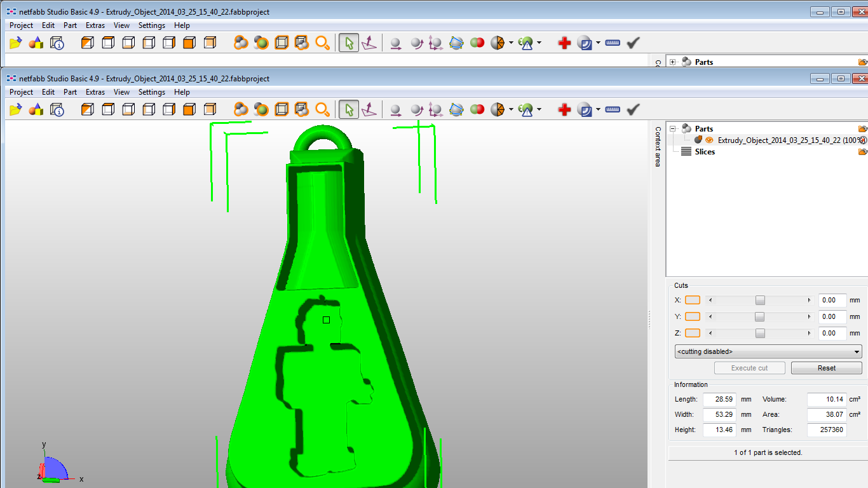Click the Z cut slider handle

point(760,333)
